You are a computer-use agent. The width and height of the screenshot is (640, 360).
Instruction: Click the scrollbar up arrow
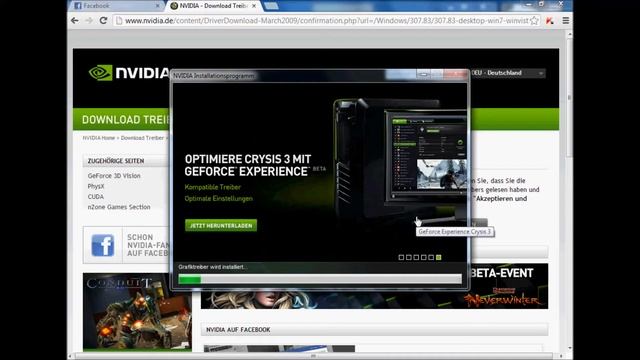pos(569,35)
